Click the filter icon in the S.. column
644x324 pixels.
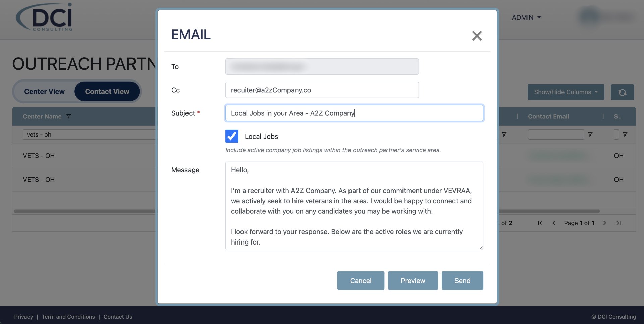tap(625, 134)
